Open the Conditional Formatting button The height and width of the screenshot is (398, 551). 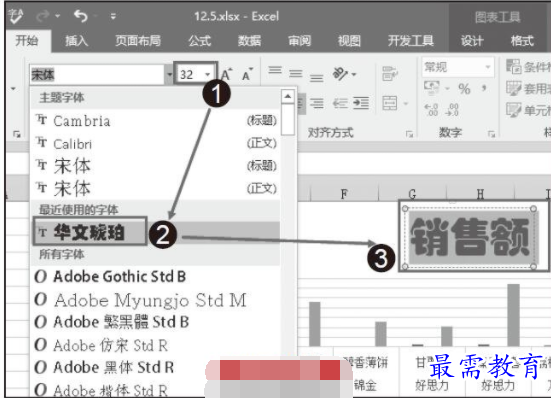528,66
